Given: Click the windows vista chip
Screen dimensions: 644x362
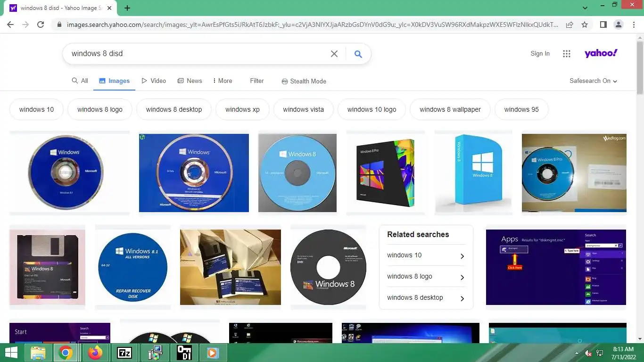Looking at the screenshot, I should click(304, 109).
